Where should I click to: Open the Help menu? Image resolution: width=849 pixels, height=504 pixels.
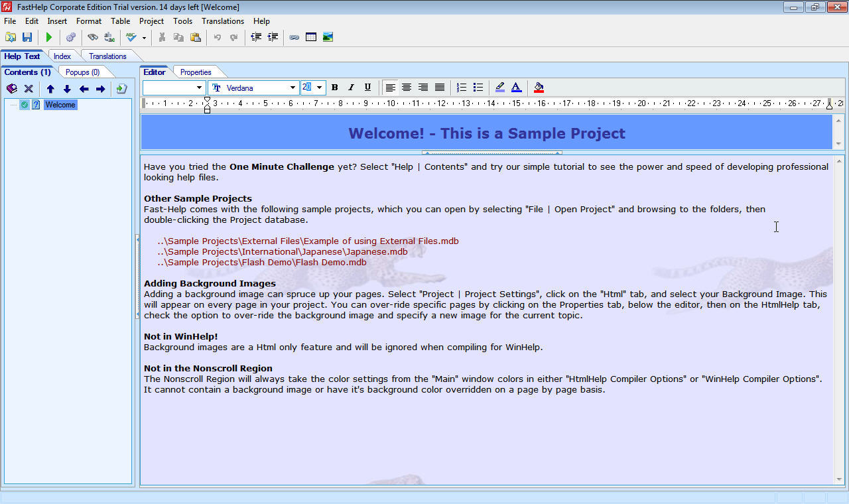coord(261,21)
